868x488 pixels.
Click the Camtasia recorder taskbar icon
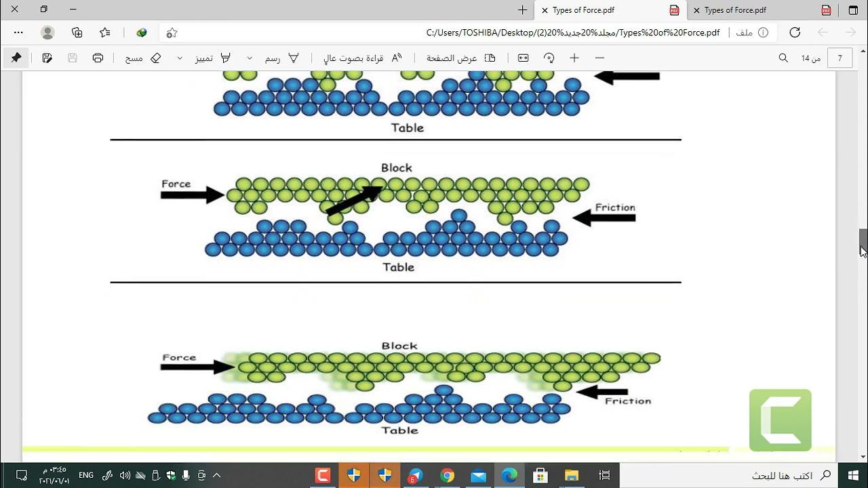(x=322, y=475)
